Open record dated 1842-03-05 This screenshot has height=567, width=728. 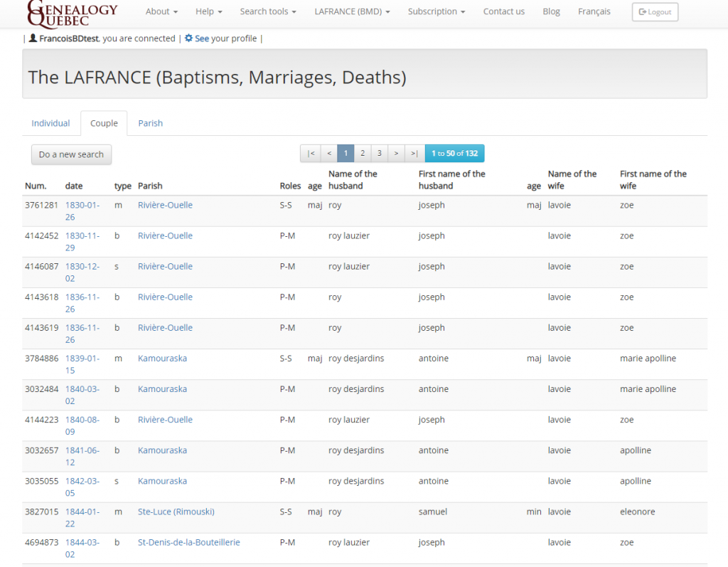click(82, 487)
